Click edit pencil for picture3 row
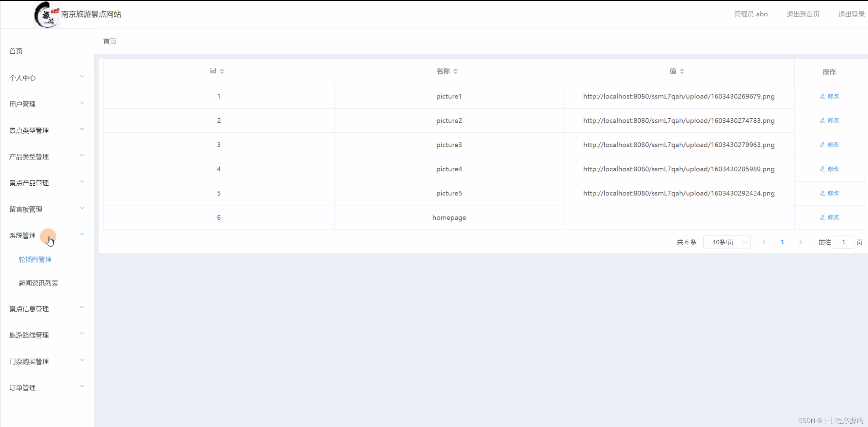868x427 pixels. click(x=822, y=145)
